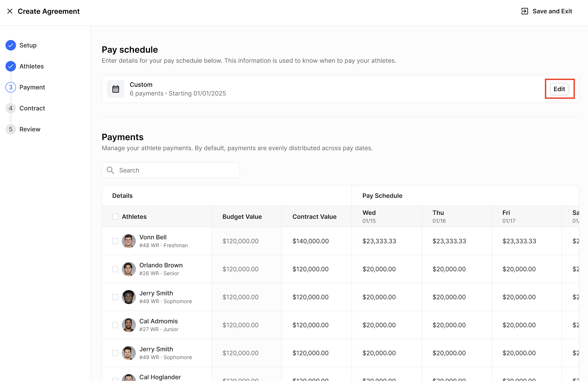Click Cal Admomis's avatar

point(129,325)
